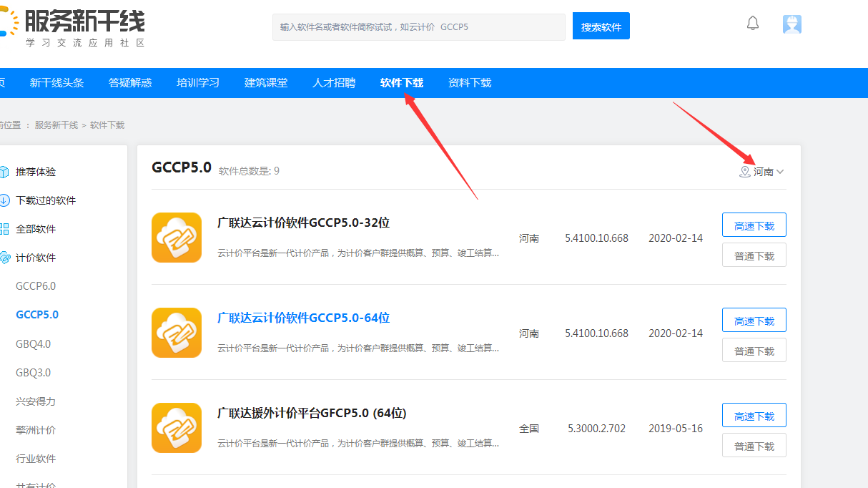Click the date 2019-05-16
The width and height of the screenshot is (868, 488).
(x=676, y=429)
